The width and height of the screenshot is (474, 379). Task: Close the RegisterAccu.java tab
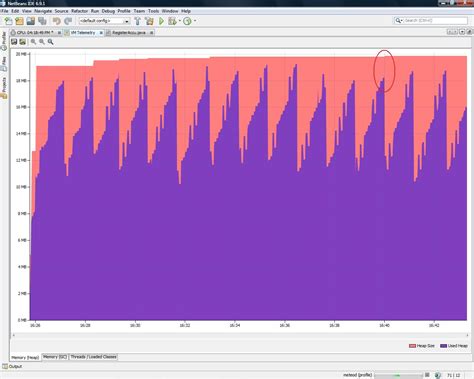pyautogui.click(x=151, y=33)
